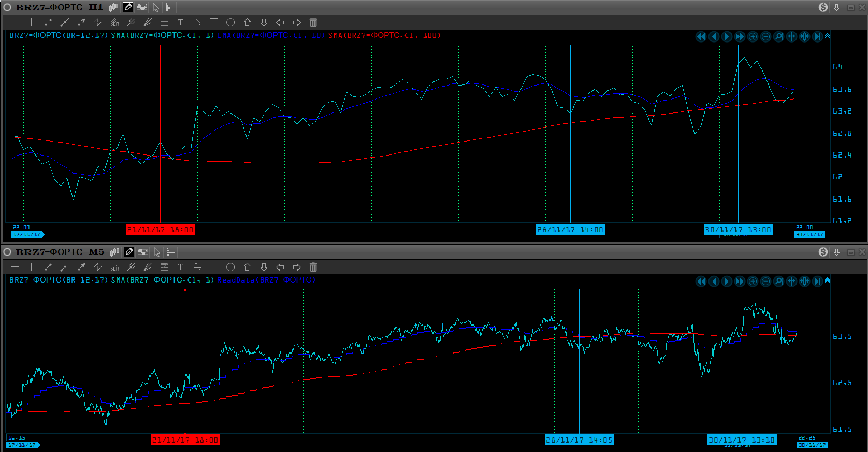
Task: Click the red 21/11/17 18:00 time marker in H1
Action: pos(161,230)
